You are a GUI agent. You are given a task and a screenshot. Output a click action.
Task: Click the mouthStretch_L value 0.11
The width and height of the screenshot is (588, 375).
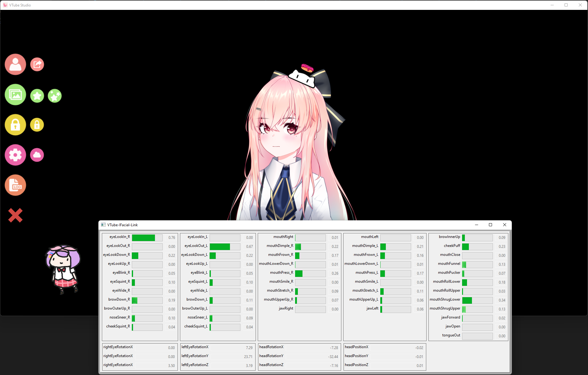click(420, 291)
